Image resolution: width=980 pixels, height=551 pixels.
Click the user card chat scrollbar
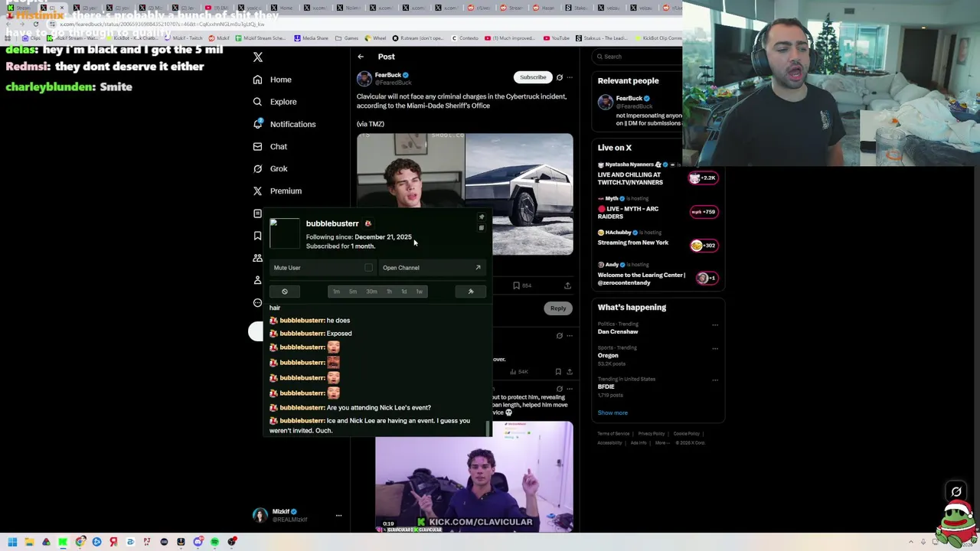[x=487, y=429]
